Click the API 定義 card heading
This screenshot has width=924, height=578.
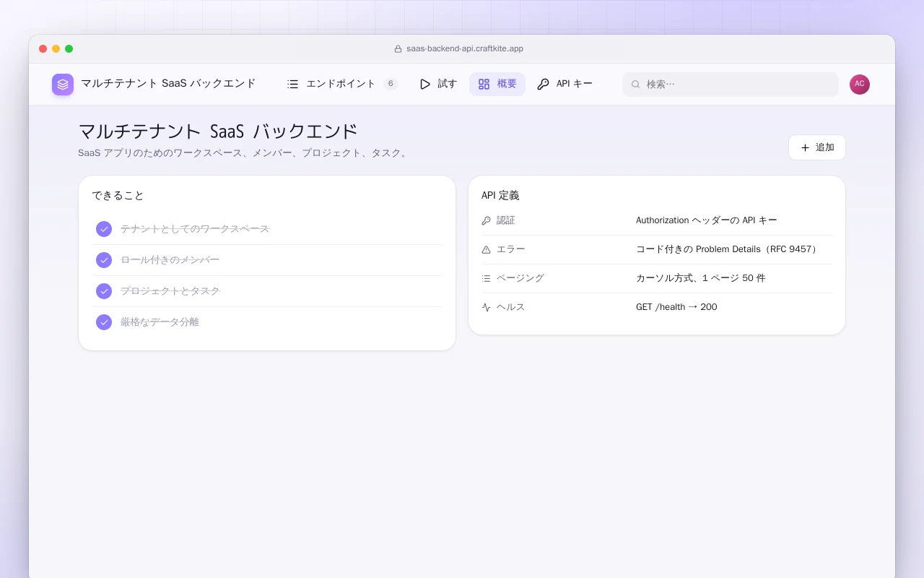point(500,195)
